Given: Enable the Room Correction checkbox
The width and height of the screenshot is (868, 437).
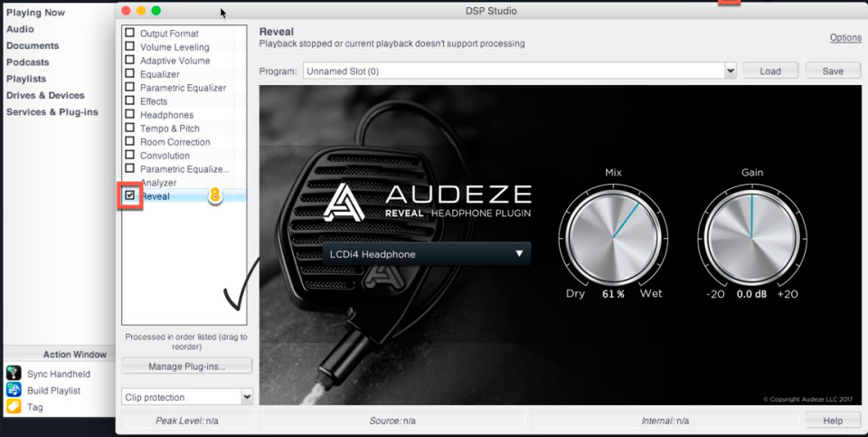Looking at the screenshot, I should [x=129, y=141].
